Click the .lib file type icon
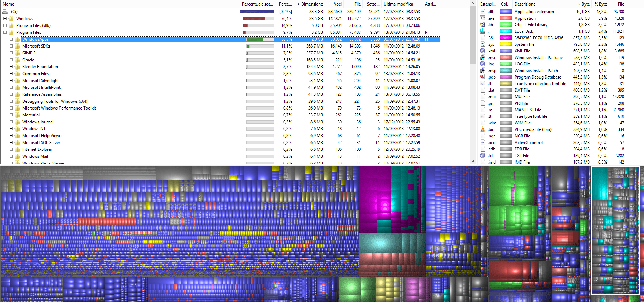Screen dimensions: 644x302 coord(483,25)
